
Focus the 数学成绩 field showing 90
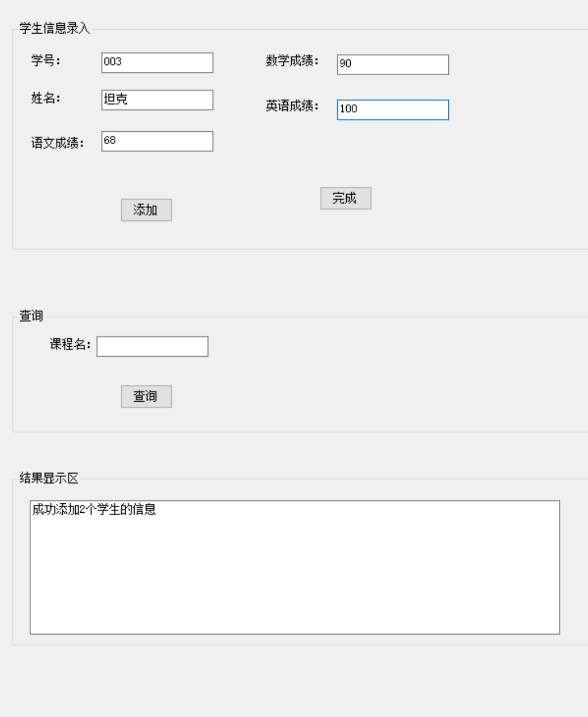[393, 65]
